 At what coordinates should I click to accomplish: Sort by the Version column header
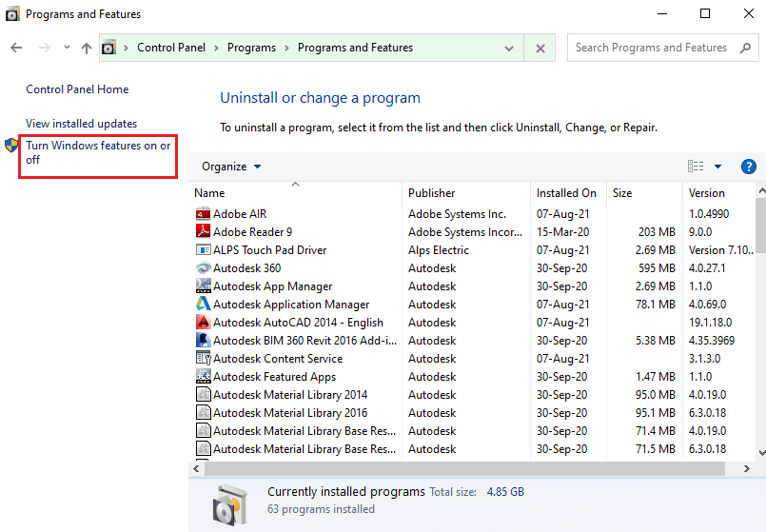[x=719, y=193]
